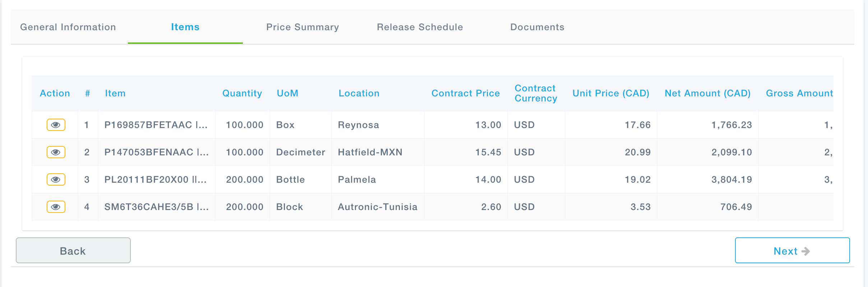Sort by Quantity column header

click(x=242, y=93)
